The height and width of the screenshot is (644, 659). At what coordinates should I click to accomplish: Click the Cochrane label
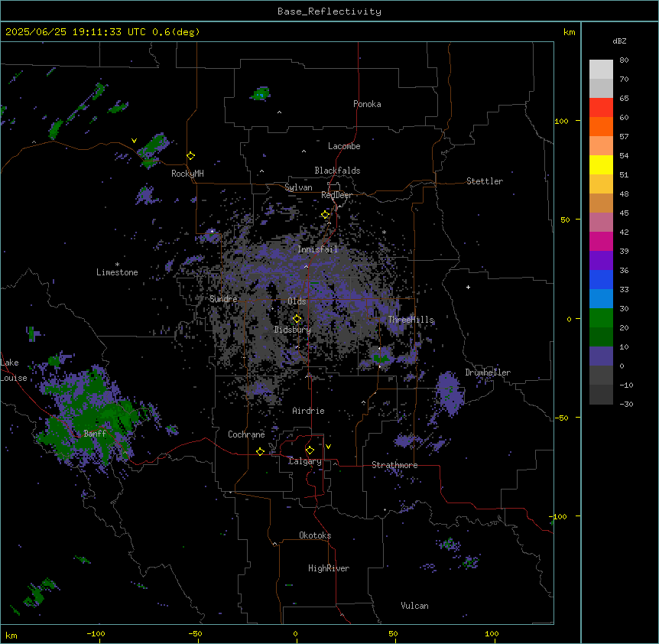click(x=246, y=434)
